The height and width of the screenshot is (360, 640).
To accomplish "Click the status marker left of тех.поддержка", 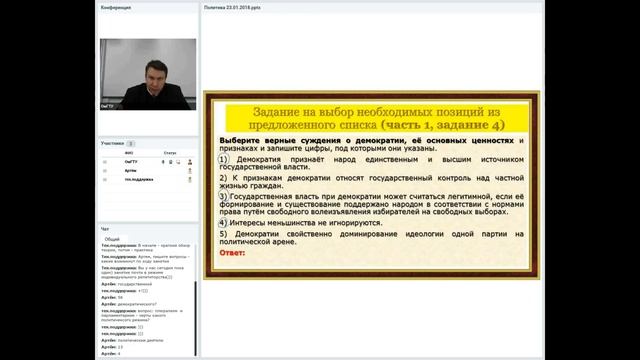I will tap(104, 180).
